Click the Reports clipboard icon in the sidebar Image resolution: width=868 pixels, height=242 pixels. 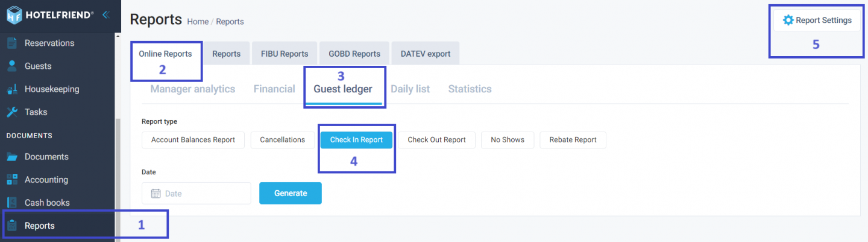[x=12, y=226]
